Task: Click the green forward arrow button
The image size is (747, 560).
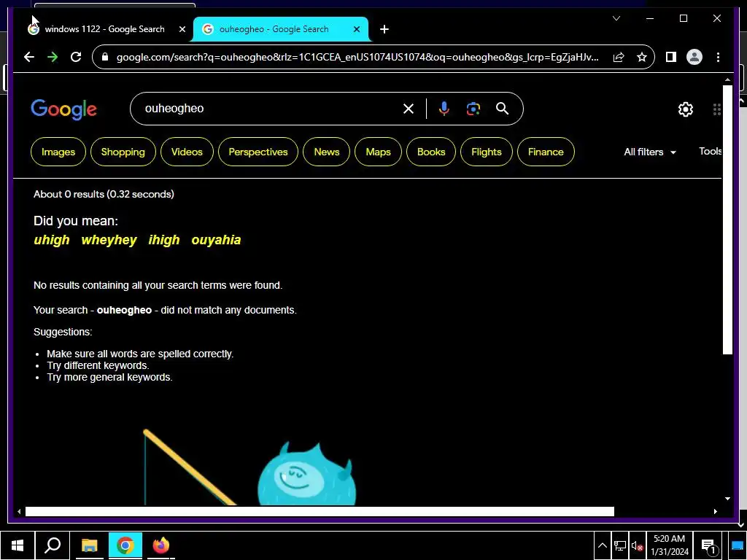Action: [53, 57]
